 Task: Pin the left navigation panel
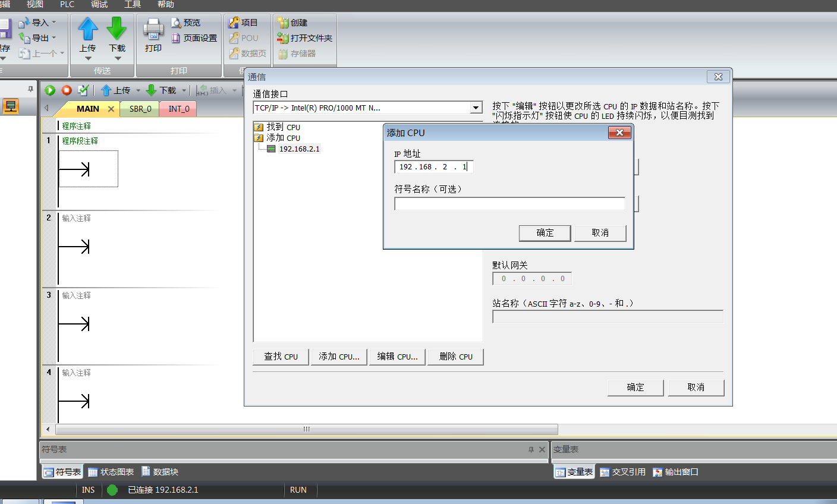30,89
